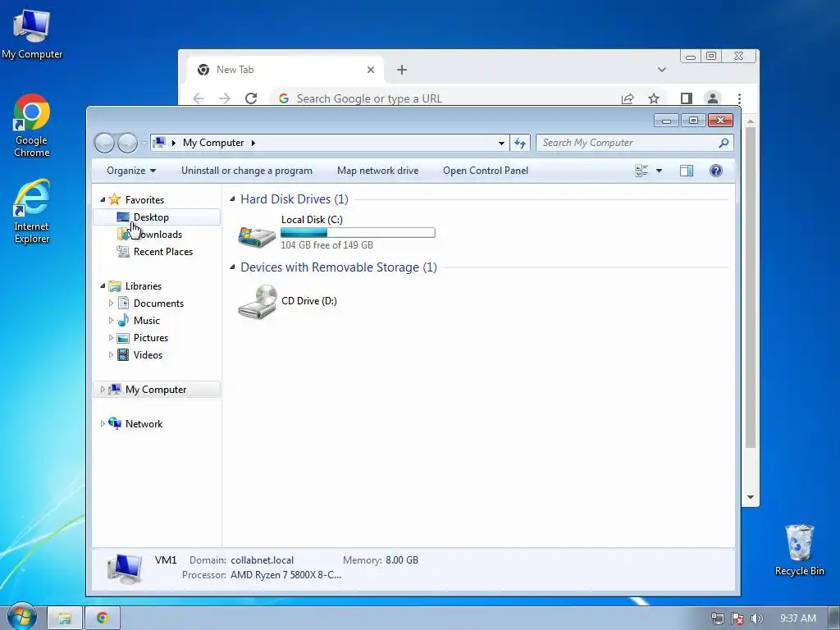Refresh the My Computer view
Image resolution: width=840 pixels, height=630 pixels.
click(x=519, y=143)
